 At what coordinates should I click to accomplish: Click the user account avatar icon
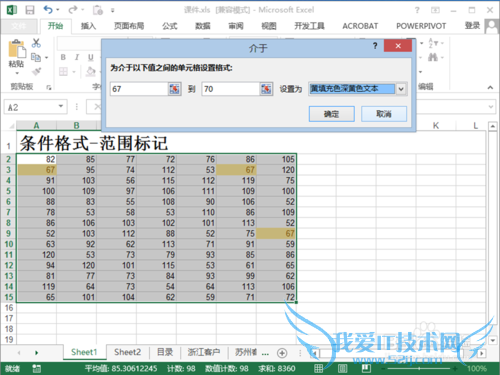click(x=492, y=26)
